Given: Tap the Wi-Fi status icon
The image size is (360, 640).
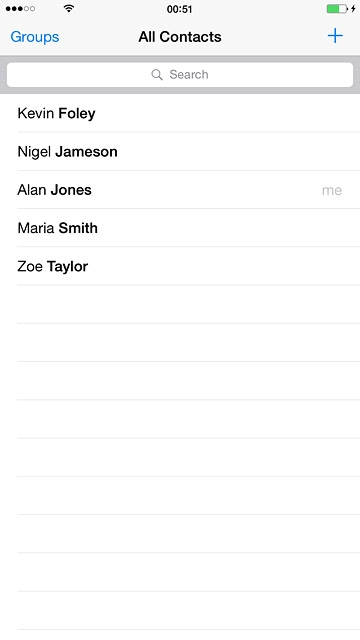Looking at the screenshot, I should (69, 8).
